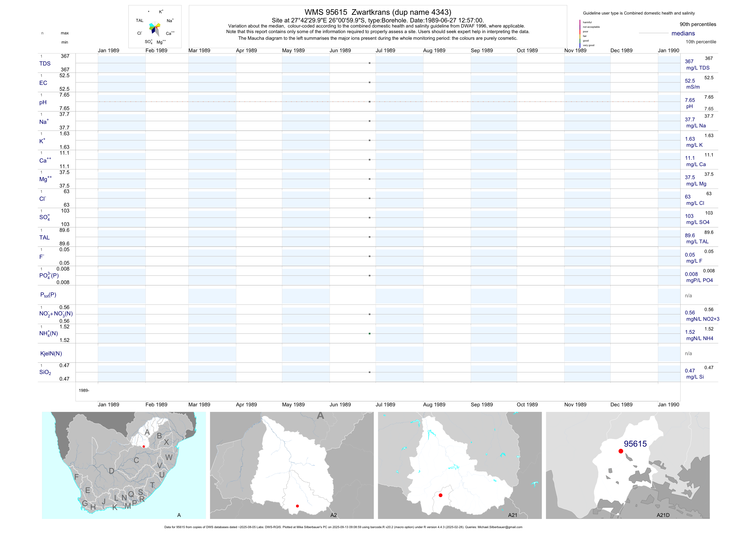The width and height of the screenshot is (756, 535).
Task: Click the Jul 1989 top axis label
Action: click(x=385, y=50)
